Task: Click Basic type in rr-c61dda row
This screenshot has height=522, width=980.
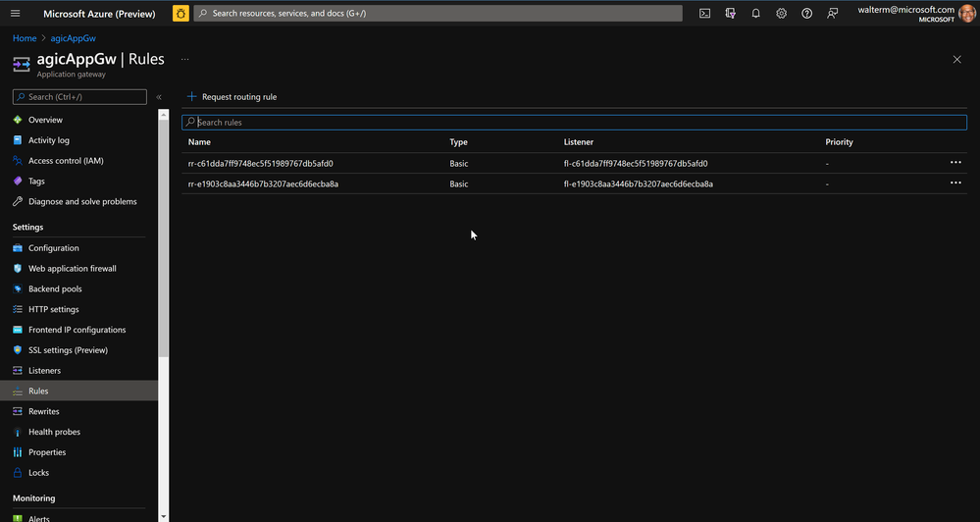Action: click(x=459, y=163)
